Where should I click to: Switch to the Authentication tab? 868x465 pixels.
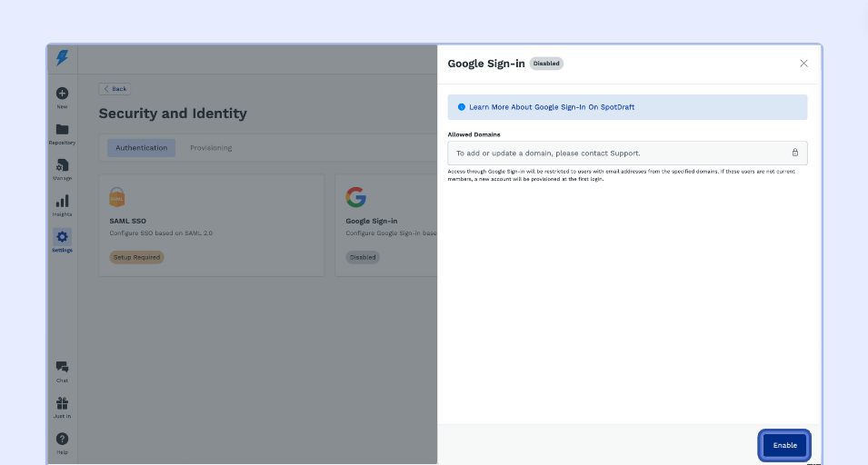point(141,148)
